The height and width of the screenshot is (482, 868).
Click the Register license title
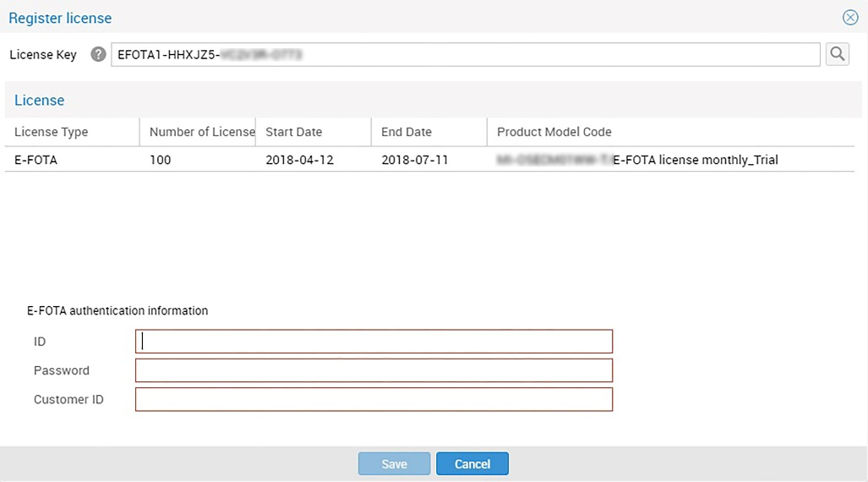(x=60, y=19)
